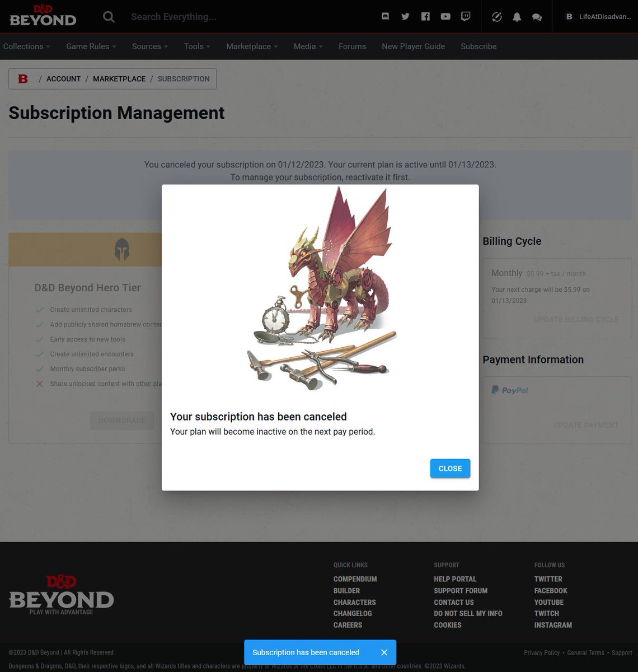Expand the Media dropdown
The width and height of the screenshot is (638, 672).
point(308,46)
